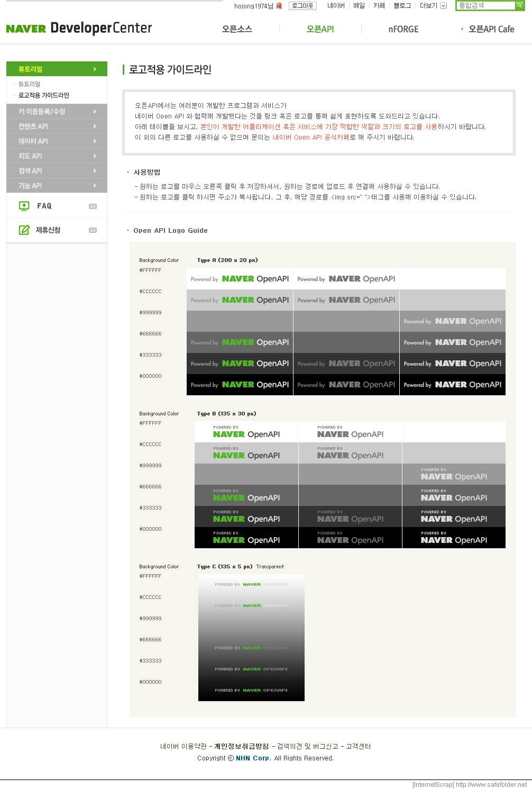Open 개인정보취급방침 footer link

coord(242,747)
